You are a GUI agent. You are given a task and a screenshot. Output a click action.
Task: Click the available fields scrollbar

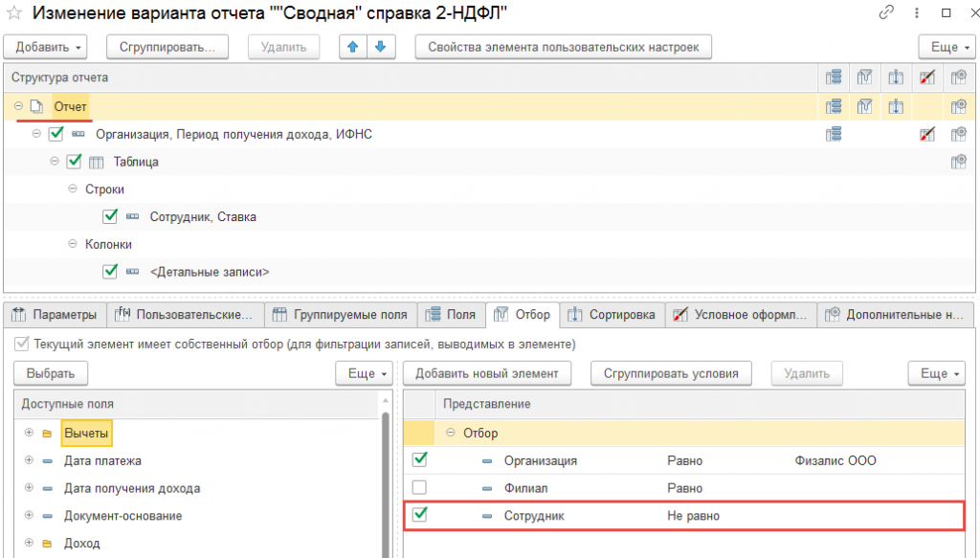[385, 484]
